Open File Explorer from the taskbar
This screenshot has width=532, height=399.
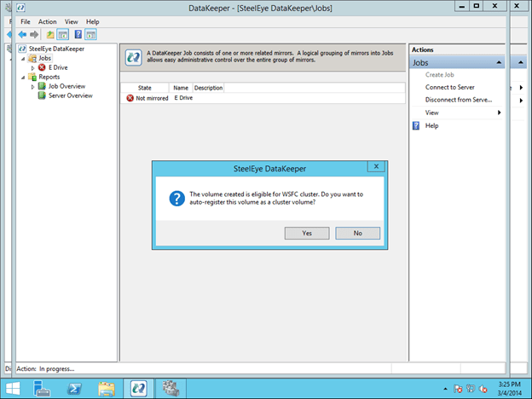pyautogui.click(x=107, y=389)
